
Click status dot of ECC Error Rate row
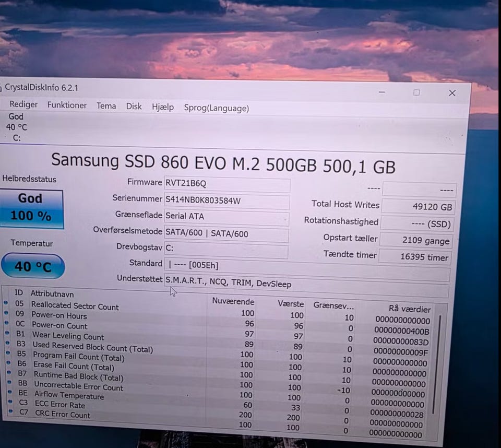pos(10,402)
